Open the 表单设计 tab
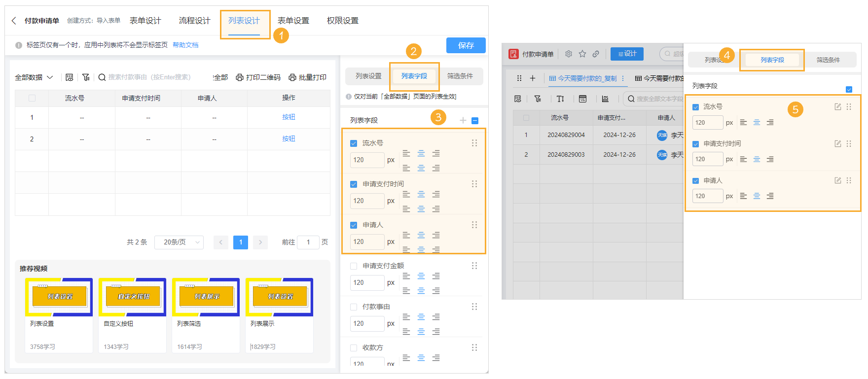This screenshot has height=379, width=868. pyautogui.click(x=145, y=21)
